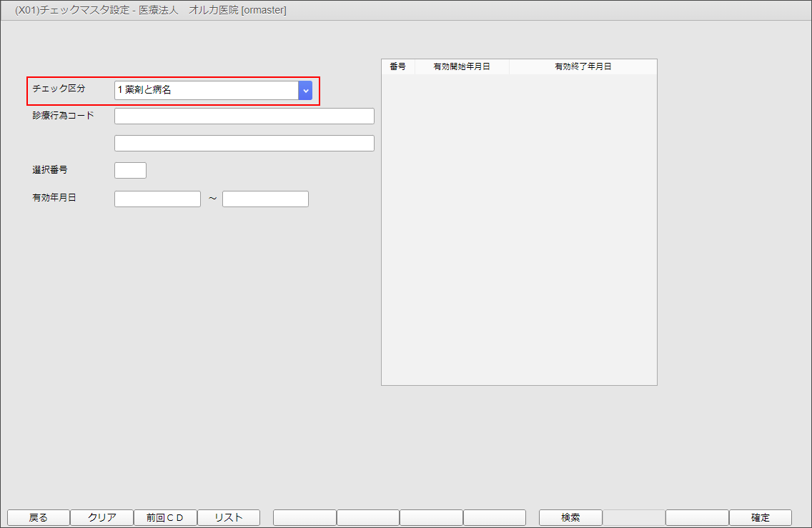Viewport: 812px width, 528px height.
Task: Focus the 有効年月日 start date field
Action: coord(157,199)
